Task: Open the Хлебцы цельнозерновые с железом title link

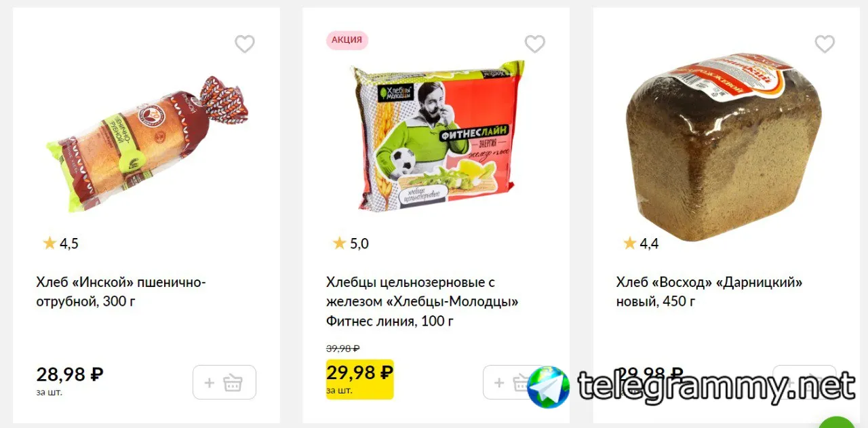Action: point(422,301)
